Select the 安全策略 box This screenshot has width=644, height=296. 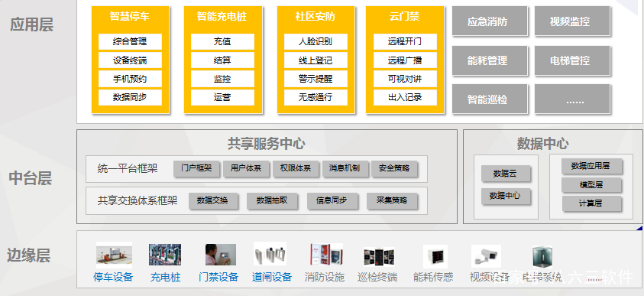coord(394,168)
